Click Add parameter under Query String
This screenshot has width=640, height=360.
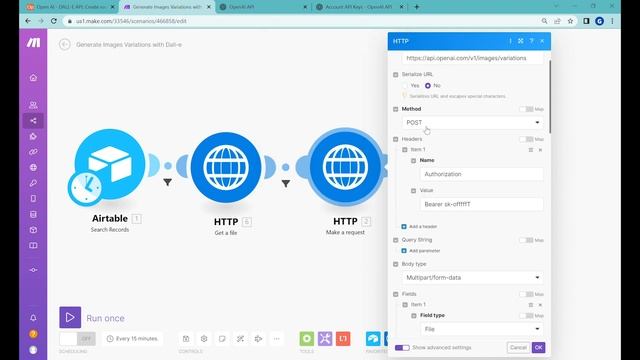pos(420,251)
